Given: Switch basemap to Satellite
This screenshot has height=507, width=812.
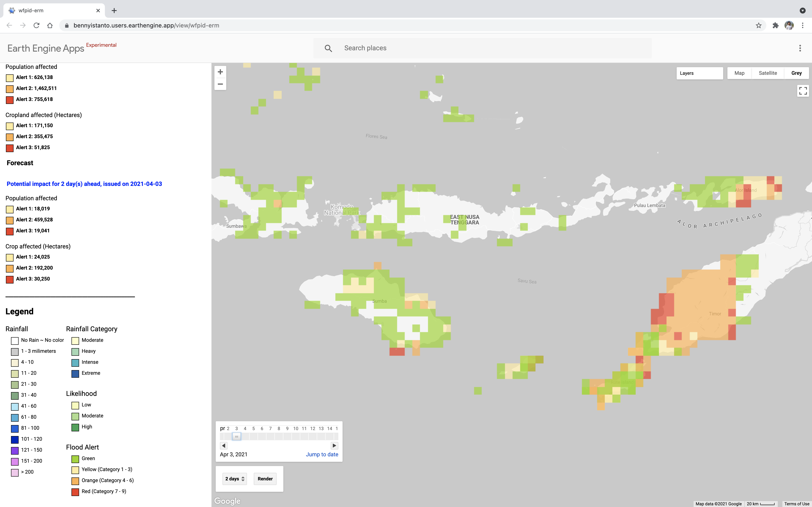Looking at the screenshot, I should 768,73.
